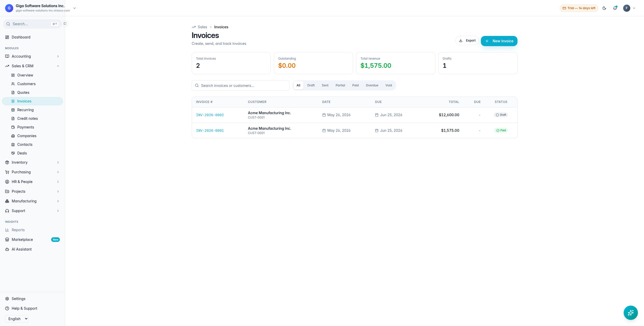The width and height of the screenshot is (644, 326).
Task: Click Sales breadcrumb link
Action: [202, 27]
